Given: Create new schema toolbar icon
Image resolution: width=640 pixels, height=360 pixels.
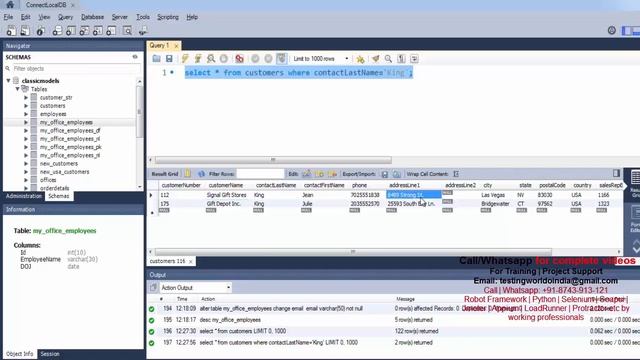Looking at the screenshot, I should coord(57,31).
